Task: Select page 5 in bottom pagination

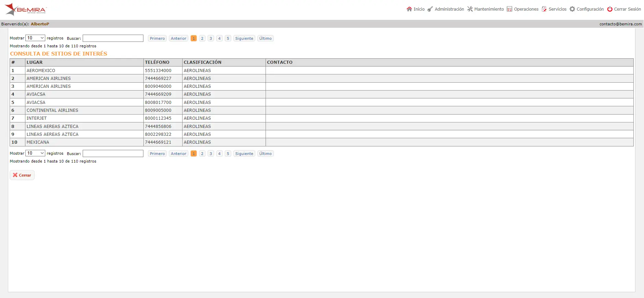Action: [x=228, y=154]
